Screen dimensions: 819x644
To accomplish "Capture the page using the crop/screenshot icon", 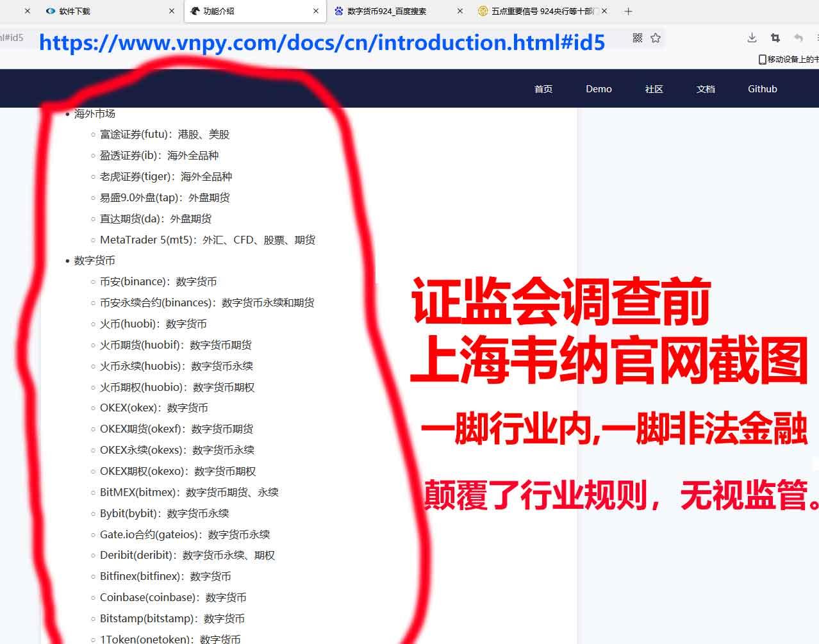I will (775, 38).
